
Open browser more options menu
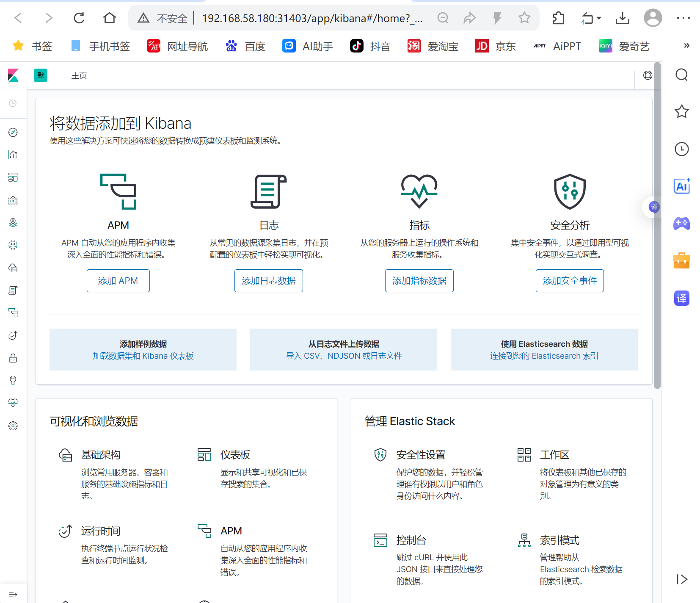pos(683,18)
